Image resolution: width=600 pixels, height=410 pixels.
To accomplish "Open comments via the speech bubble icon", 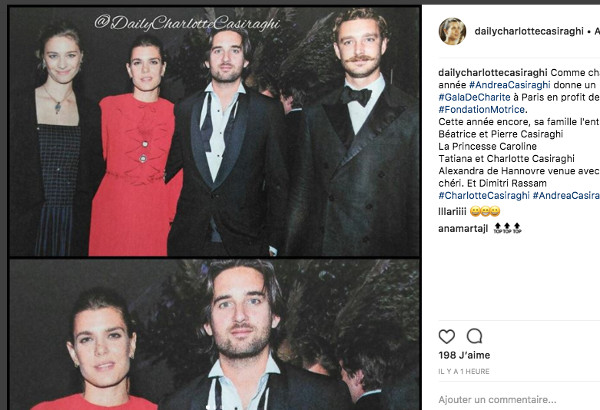I will [x=474, y=336].
